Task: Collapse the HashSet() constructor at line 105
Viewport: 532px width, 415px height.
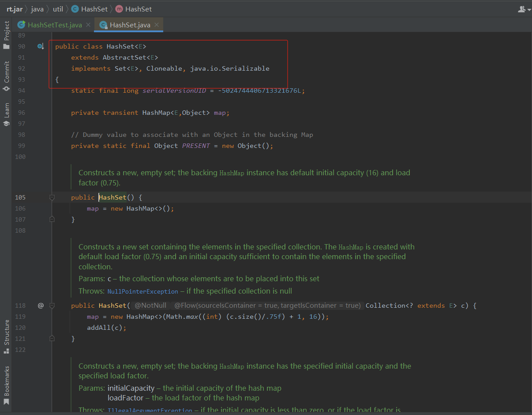Action: tap(52, 197)
